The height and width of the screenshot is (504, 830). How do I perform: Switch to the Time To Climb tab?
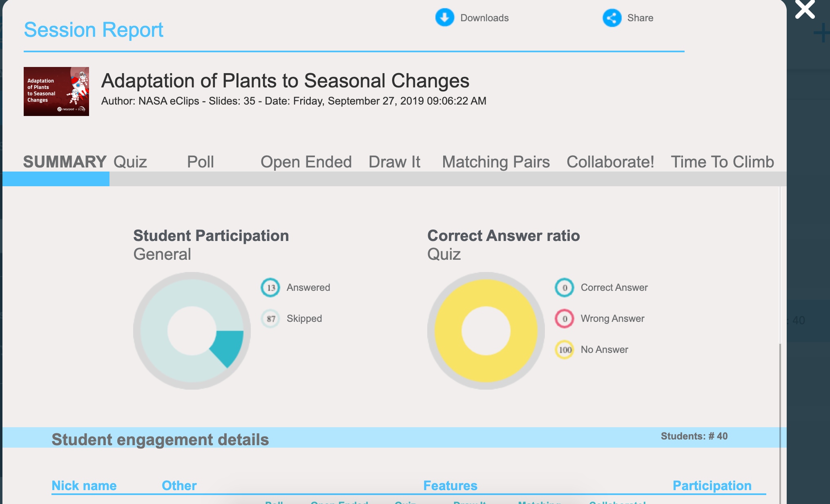pyautogui.click(x=722, y=162)
